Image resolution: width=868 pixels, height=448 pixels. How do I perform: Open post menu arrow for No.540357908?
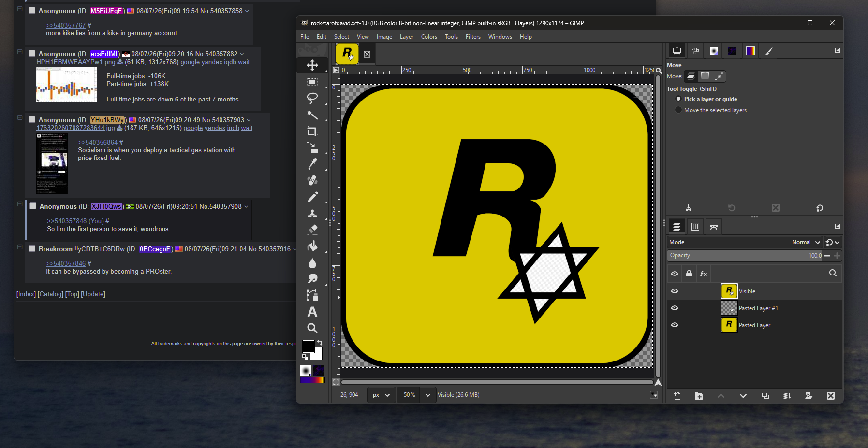click(x=246, y=206)
